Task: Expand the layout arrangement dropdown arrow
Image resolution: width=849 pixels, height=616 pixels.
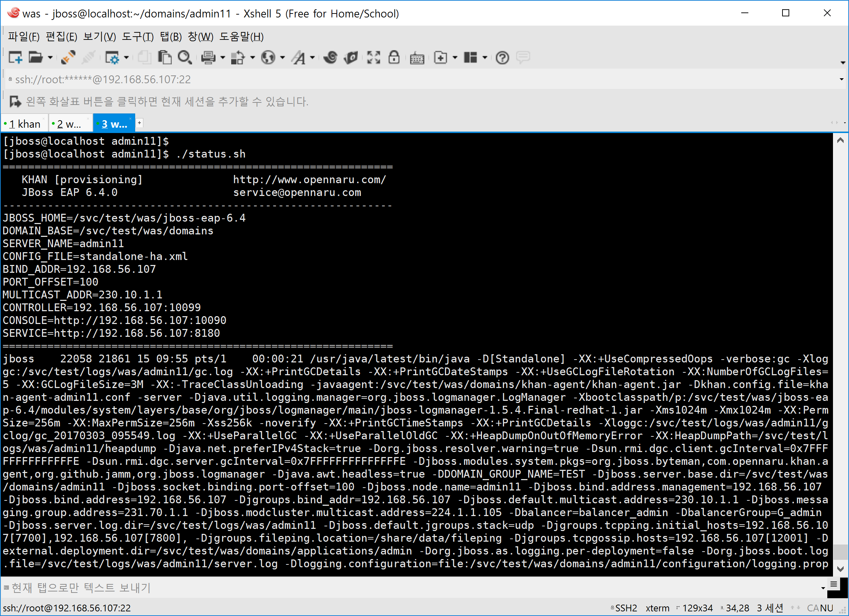Action: point(485,58)
